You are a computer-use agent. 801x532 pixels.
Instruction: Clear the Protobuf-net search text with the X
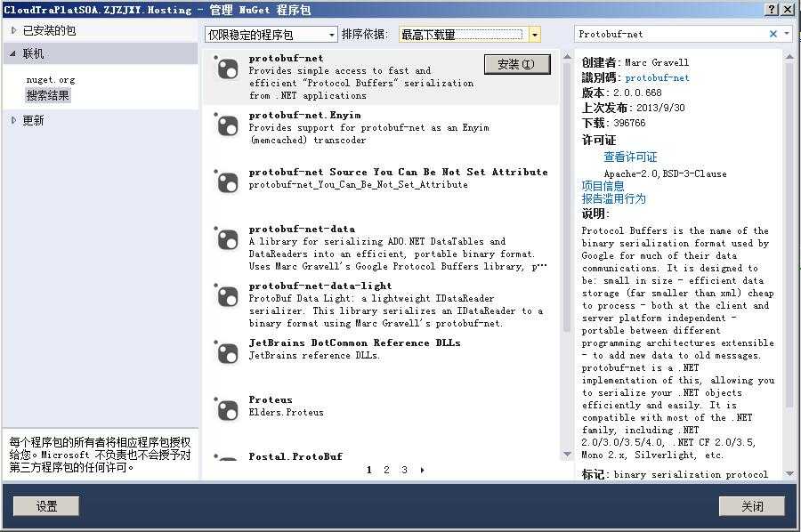[773, 34]
